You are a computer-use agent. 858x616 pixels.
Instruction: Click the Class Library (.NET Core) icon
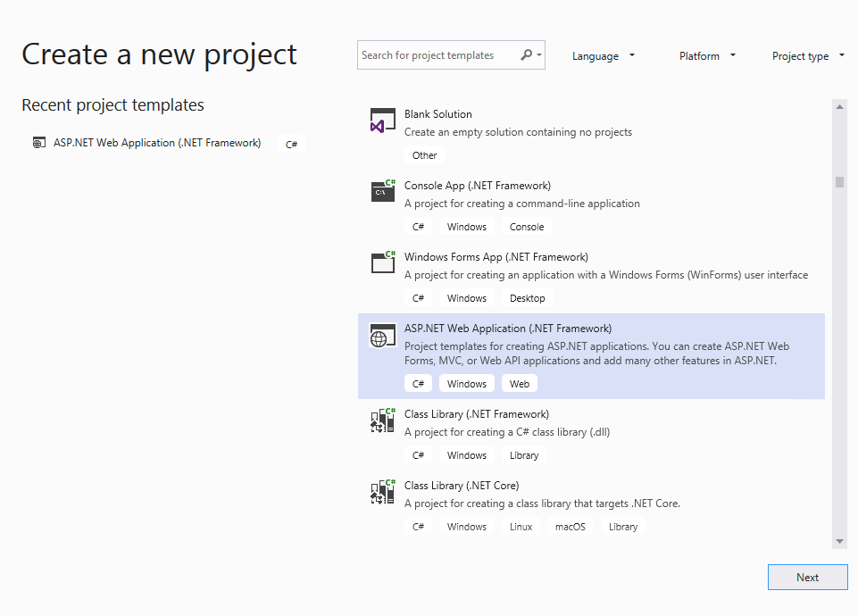coord(382,491)
